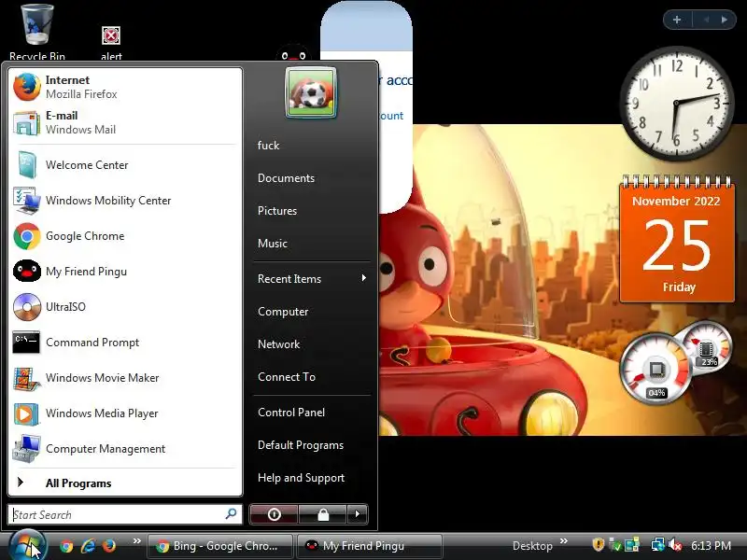Click the sidebar previous gadgets page arrow
This screenshot has width=747, height=560.
pos(707,20)
